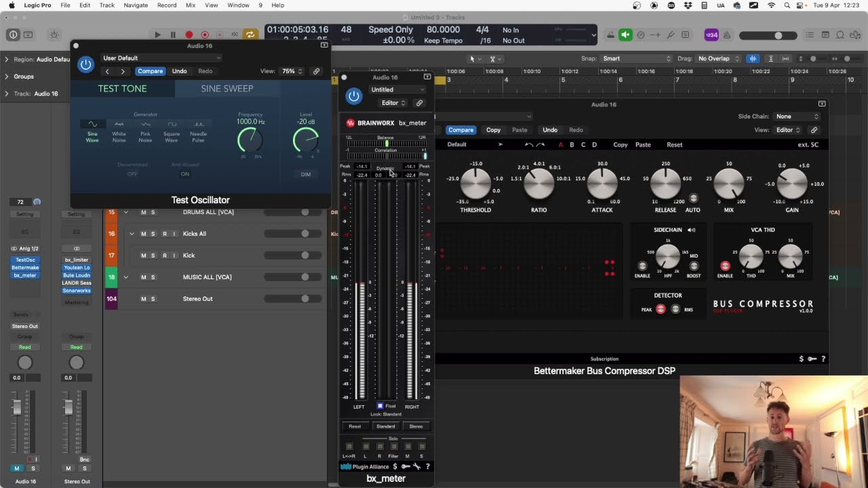
Task: Solo the Kicks All track
Action: (153, 234)
